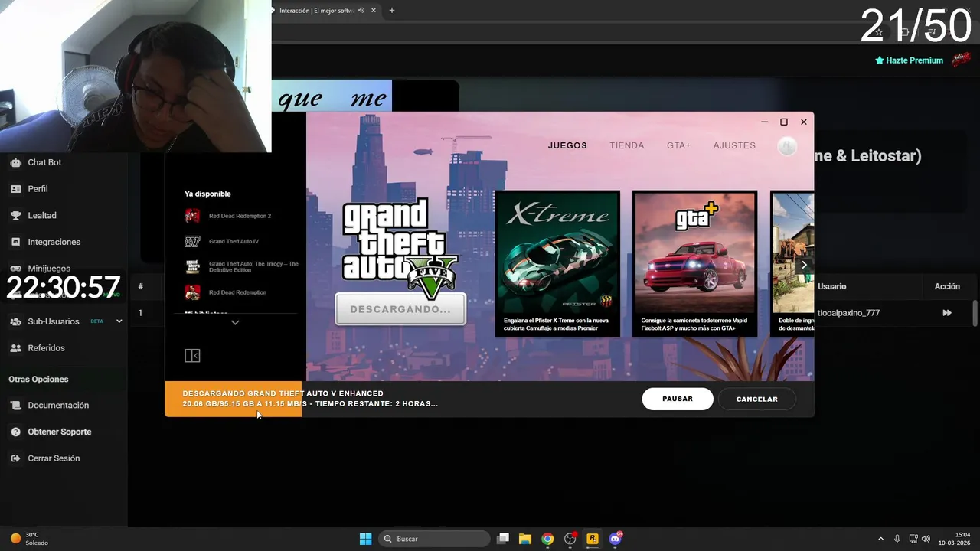This screenshot has height=551, width=980.
Task: Switch to the TIENDA tab
Action: (627, 145)
